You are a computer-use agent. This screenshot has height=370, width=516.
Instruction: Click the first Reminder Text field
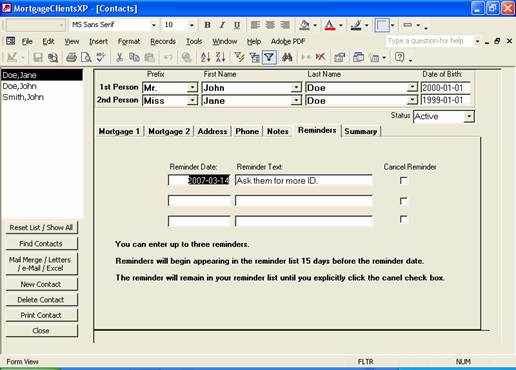coord(304,180)
